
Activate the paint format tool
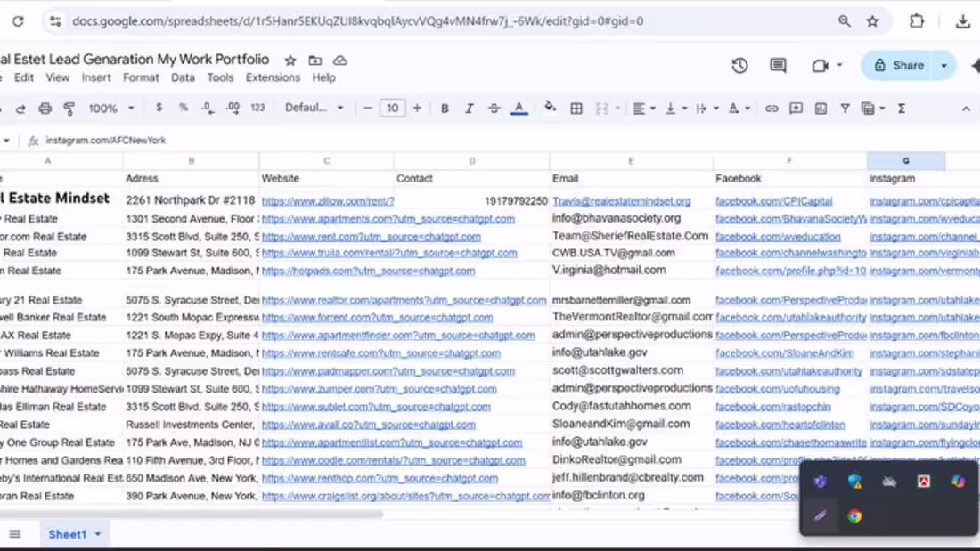click(69, 109)
